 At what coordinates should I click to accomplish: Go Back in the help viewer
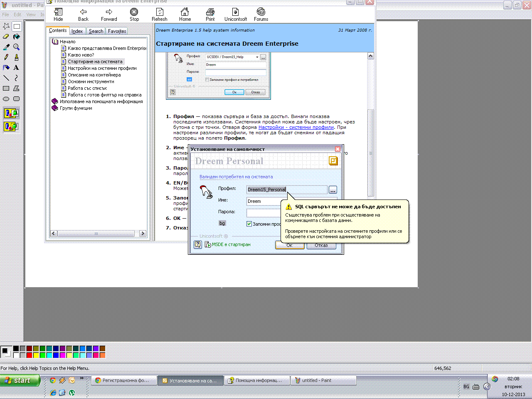tap(84, 15)
